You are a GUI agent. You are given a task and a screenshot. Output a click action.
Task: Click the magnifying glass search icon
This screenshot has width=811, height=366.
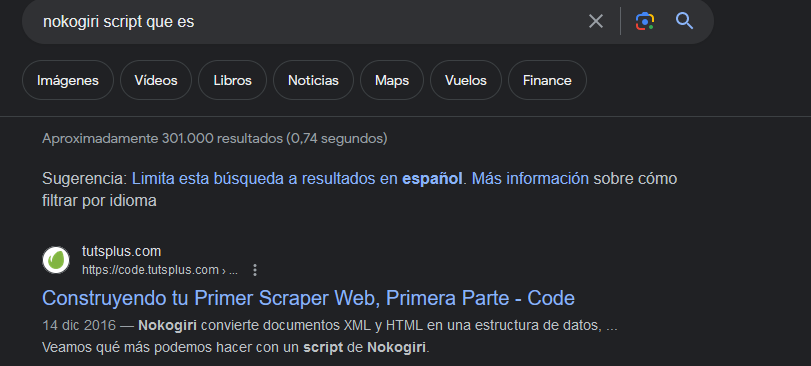click(684, 21)
